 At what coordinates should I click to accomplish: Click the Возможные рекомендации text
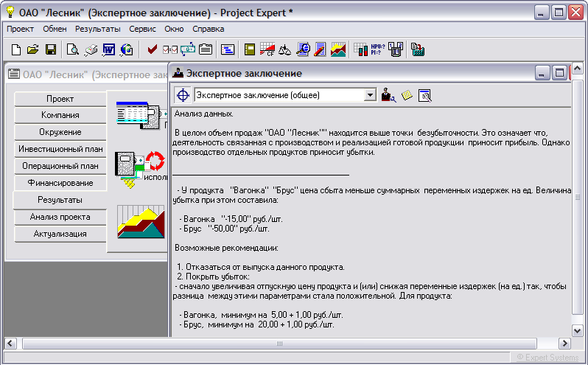[x=226, y=248]
